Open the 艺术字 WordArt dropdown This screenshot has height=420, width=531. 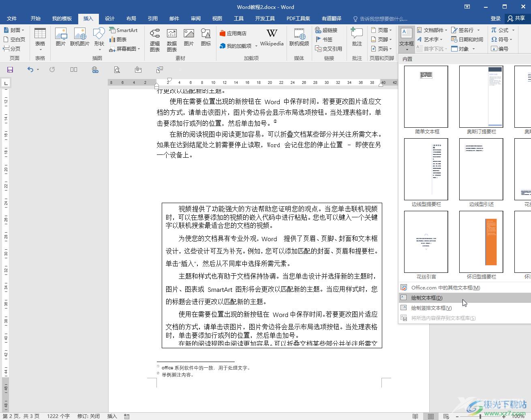pyautogui.click(x=429, y=39)
